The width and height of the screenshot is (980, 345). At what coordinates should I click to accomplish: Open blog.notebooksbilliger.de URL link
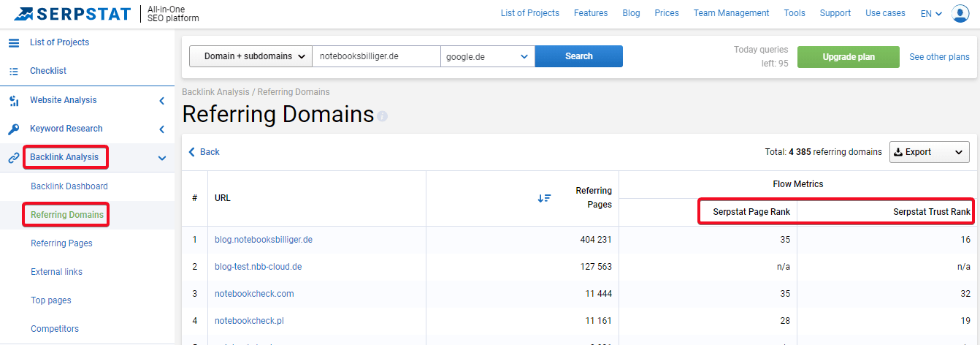click(x=264, y=240)
